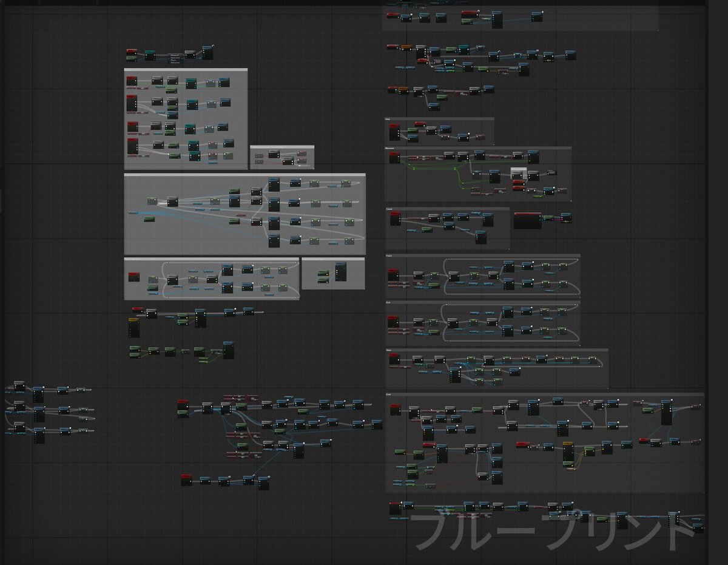Select red event node in Punch group
This screenshot has height=565, width=728.
tap(394, 274)
